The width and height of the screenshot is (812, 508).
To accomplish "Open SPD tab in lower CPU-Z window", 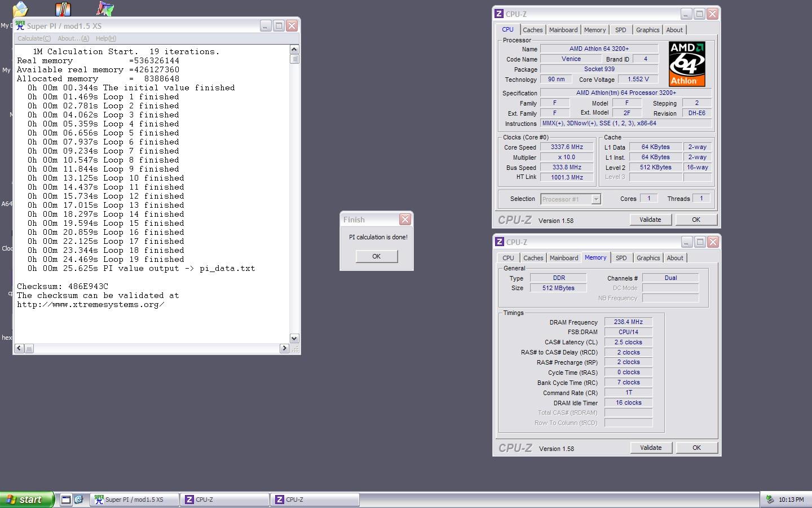I will tap(621, 258).
